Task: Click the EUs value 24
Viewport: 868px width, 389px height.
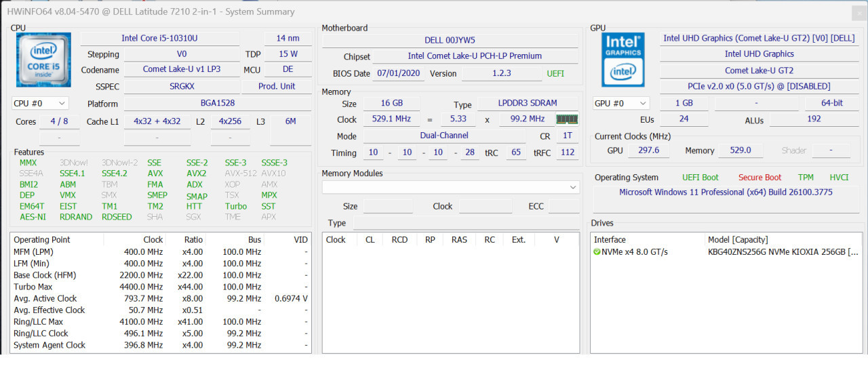Action: pyautogui.click(x=684, y=119)
